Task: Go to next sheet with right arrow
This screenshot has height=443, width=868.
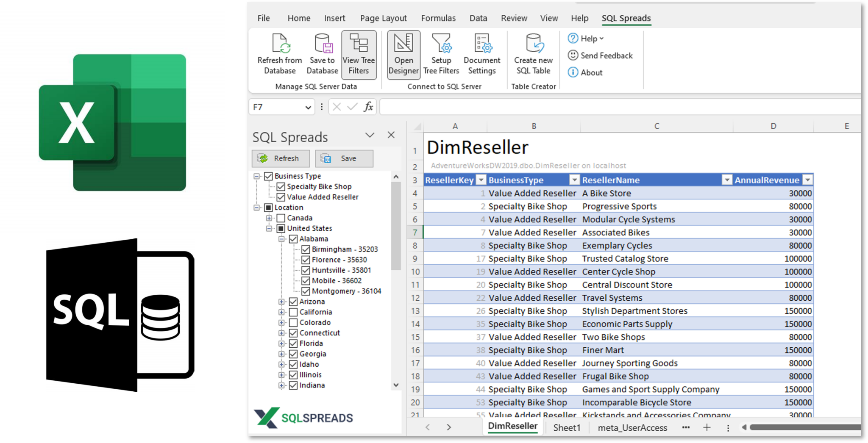Action: pyautogui.click(x=449, y=428)
